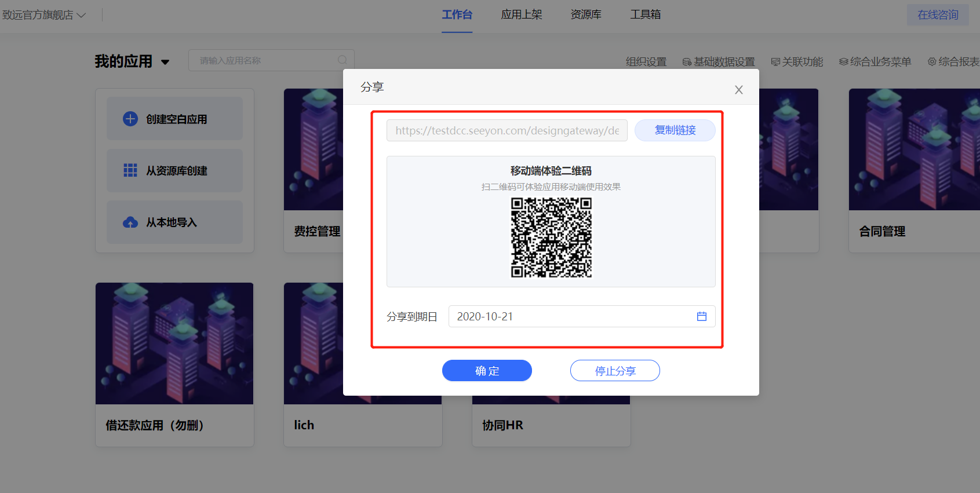Switch to the 资源库 tab
The image size is (980, 493).
(x=586, y=14)
